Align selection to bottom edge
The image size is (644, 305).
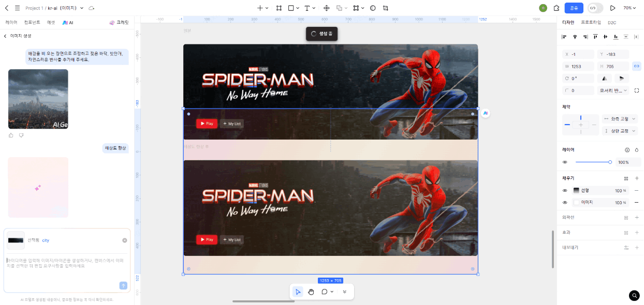(616, 37)
